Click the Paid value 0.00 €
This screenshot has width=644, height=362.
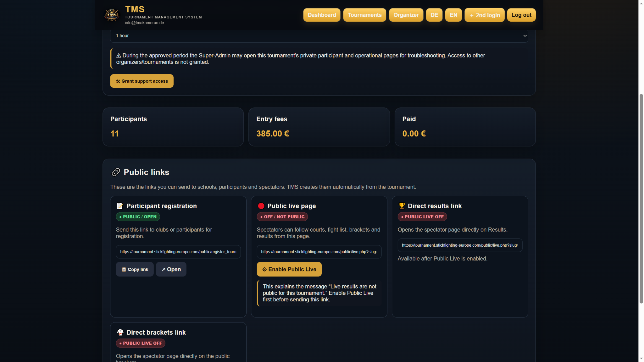click(414, 134)
